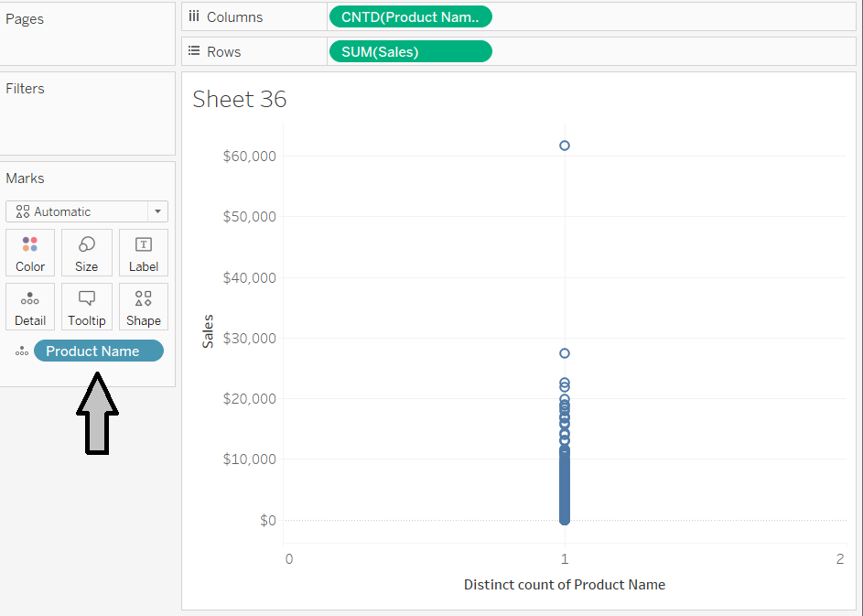This screenshot has height=616, width=863.
Task: Select the CNTD(Product Name) pill in Columns
Action: point(410,16)
